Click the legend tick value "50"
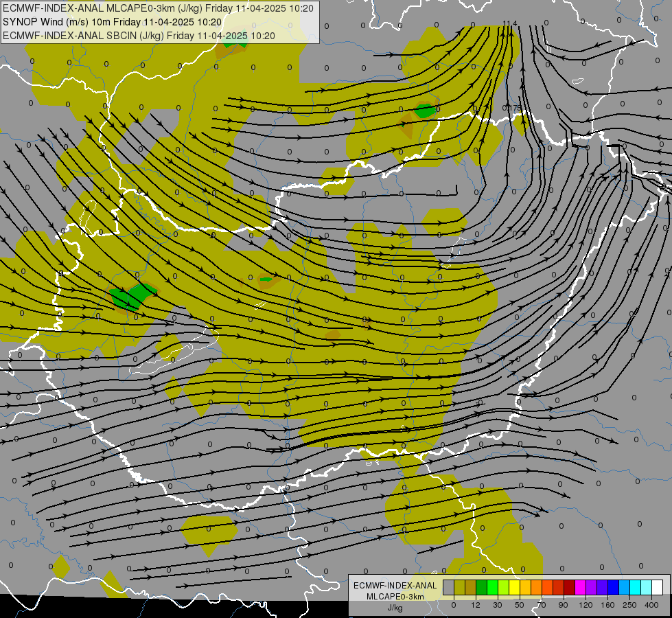 520,605
